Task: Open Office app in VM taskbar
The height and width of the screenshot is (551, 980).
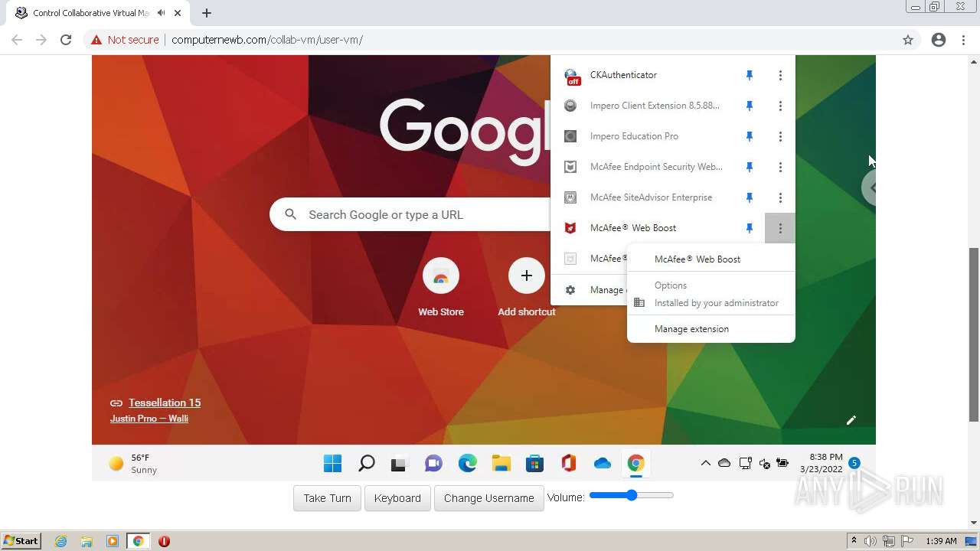Action: pos(568,463)
